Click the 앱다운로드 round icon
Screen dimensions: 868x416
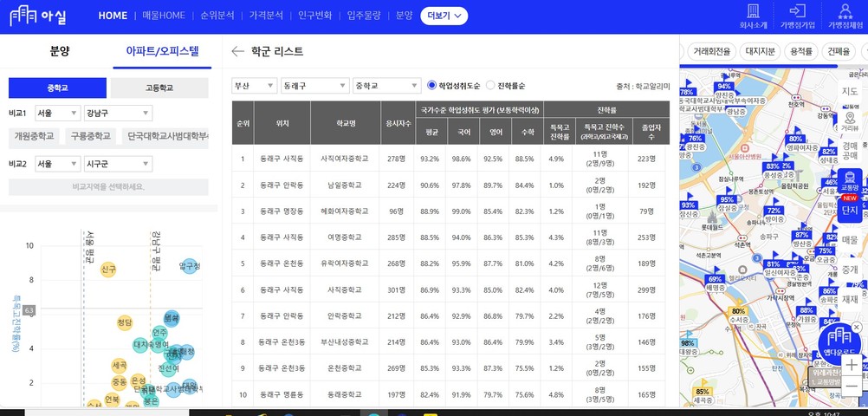[839, 343]
